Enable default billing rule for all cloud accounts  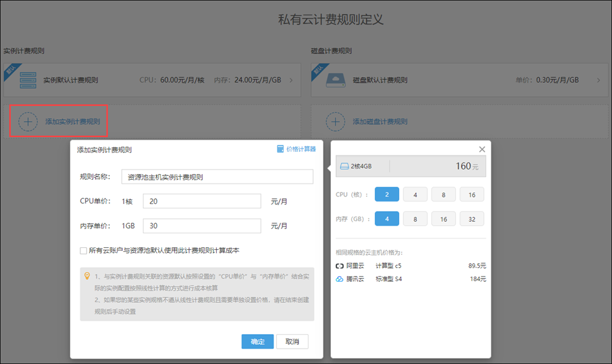(84, 251)
